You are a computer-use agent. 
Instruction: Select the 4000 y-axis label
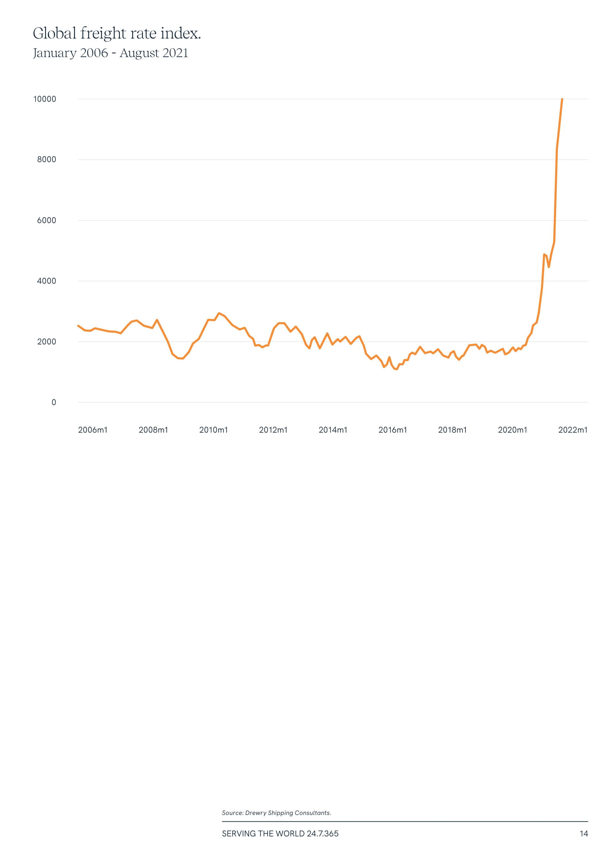point(46,281)
